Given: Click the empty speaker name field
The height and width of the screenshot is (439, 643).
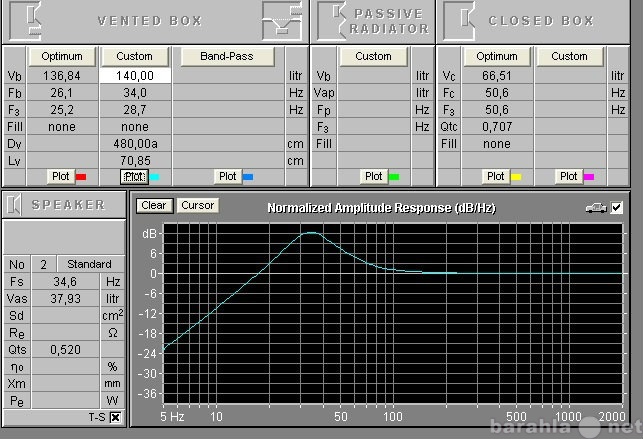Looking at the screenshot, I should coord(64,237).
